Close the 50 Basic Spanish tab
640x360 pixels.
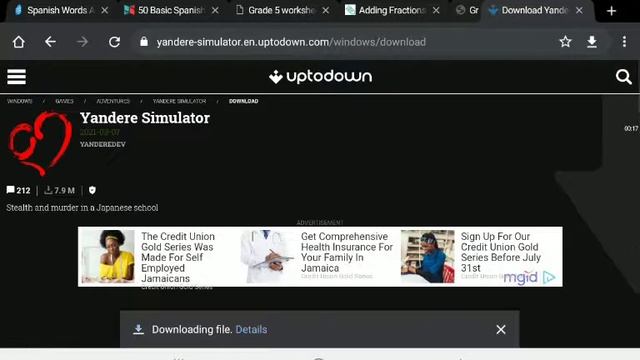[215, 11]
